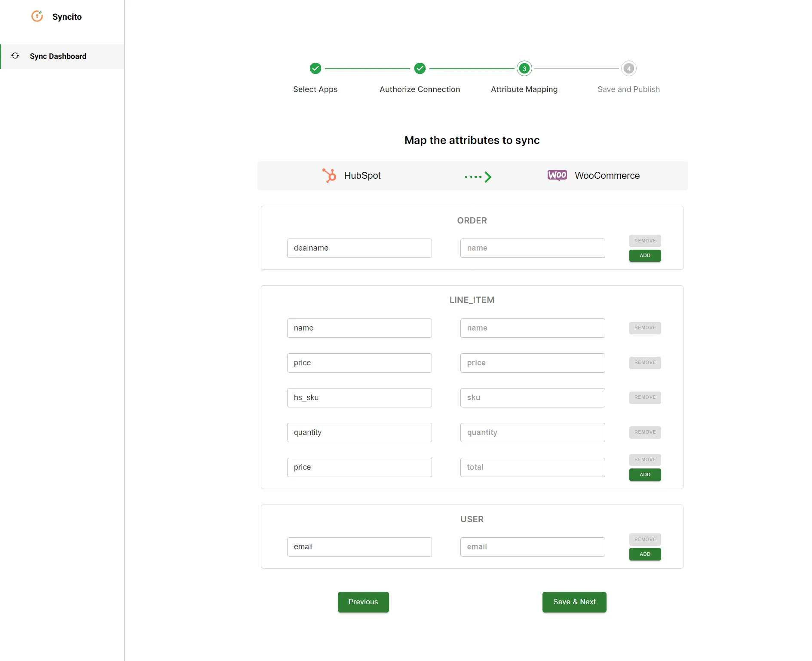Click the WooCommerce logo icon
812x661 pixels.
point(557,175)
